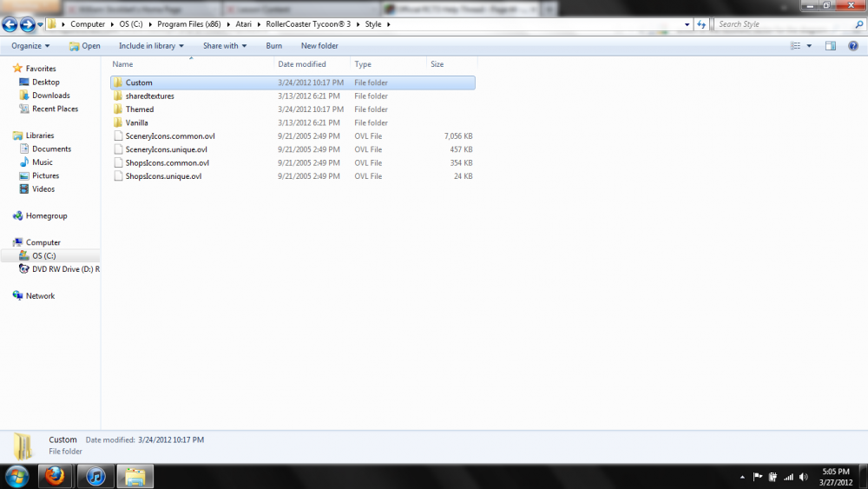The width and height of the screenshot is (868, 489).
Task: Select Downloads in the Favorites list
Action: point(50,96)
